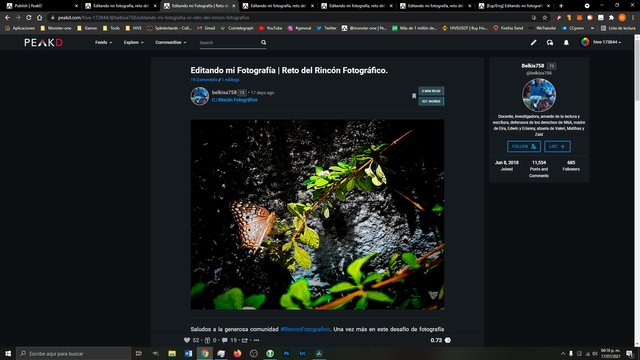Viewport: 640px width, 360px height.
Task: Click the browser home icon
Action: pyautogui.click(x=39, y=18)
